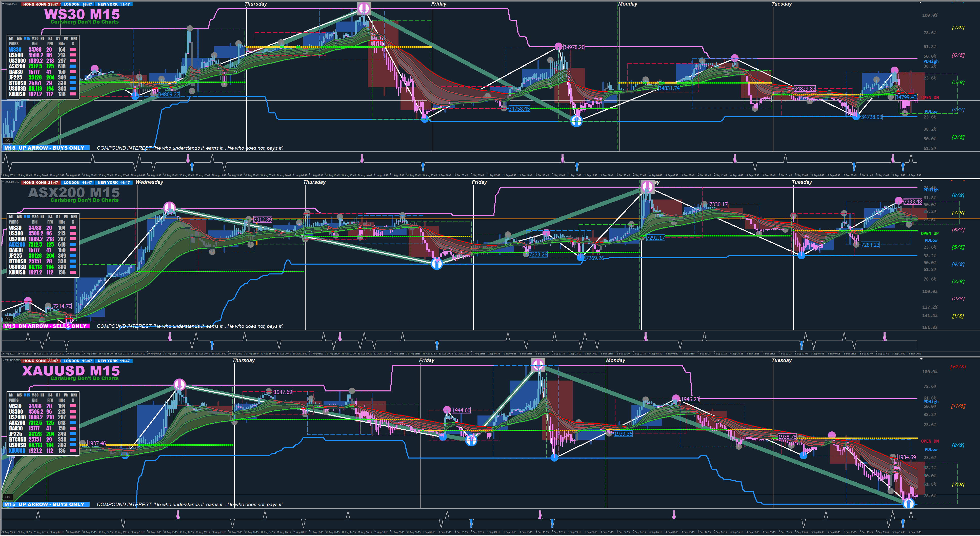Switch to the H1 timeframe in the WS30 panel
980x536 pixels.
(42, 38)
